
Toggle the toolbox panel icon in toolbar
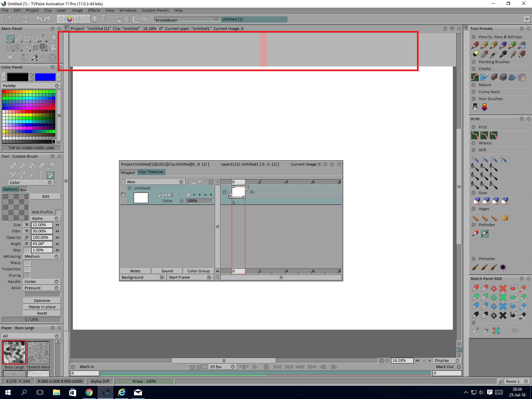[x=61, y=19]
